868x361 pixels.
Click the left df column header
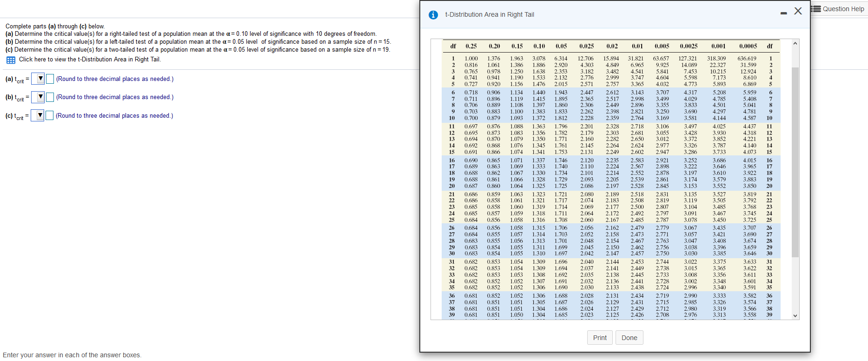pos(453,46)
